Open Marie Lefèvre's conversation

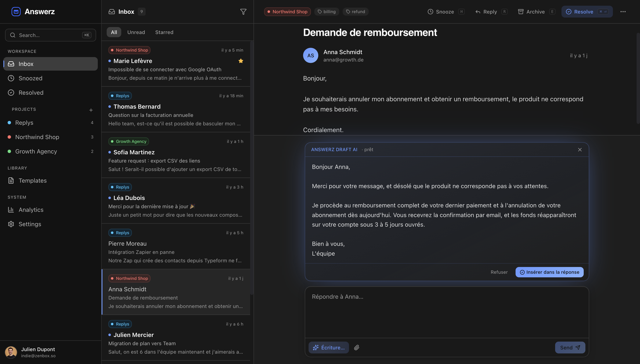click(176, 64)
